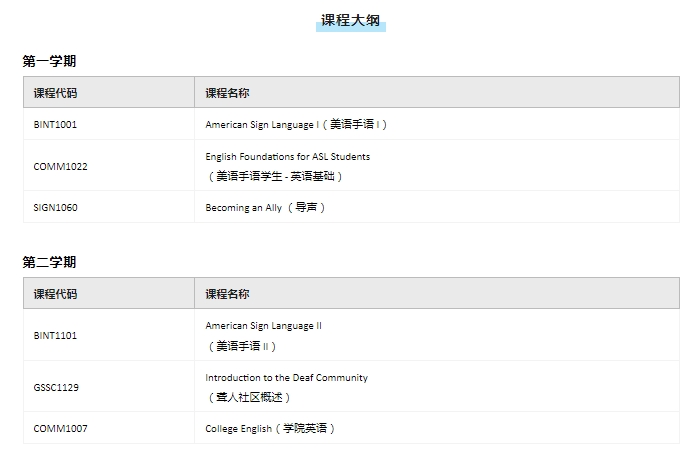The image size is (698, 475).
Task: Click English Foundations for ASL Students
Action: pyautogui.click(x=287, y=157)
